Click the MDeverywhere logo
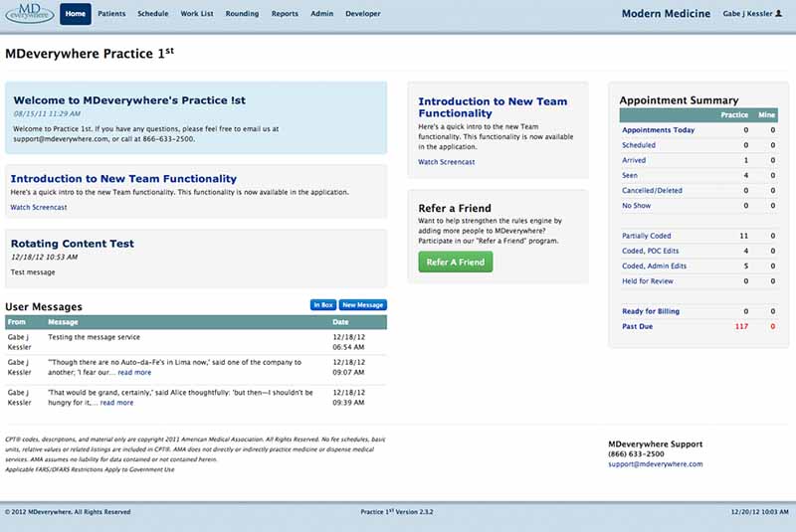 point(30,13)
